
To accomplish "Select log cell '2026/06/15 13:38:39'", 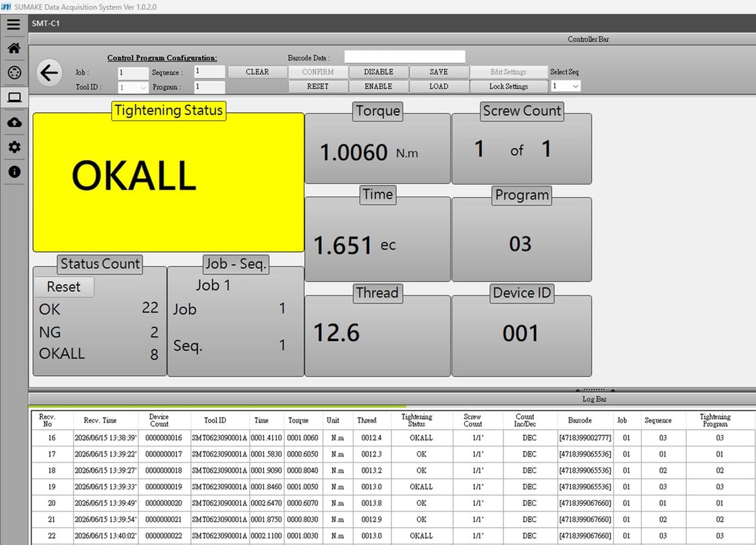I will (105, 438).
